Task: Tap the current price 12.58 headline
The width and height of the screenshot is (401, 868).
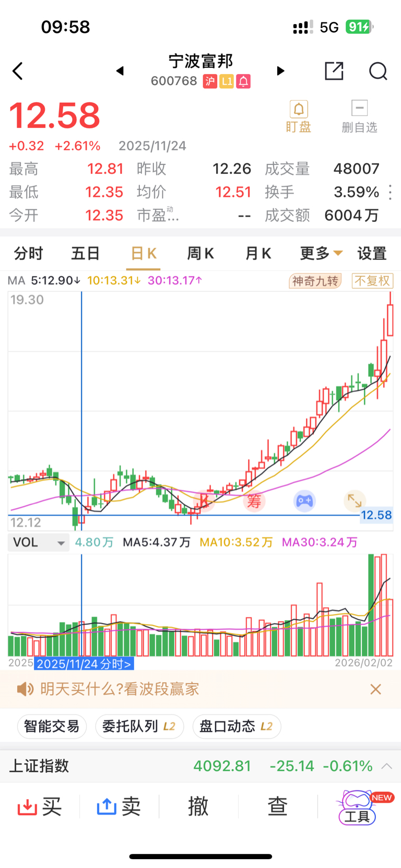Action: click(x=54, y=116)
